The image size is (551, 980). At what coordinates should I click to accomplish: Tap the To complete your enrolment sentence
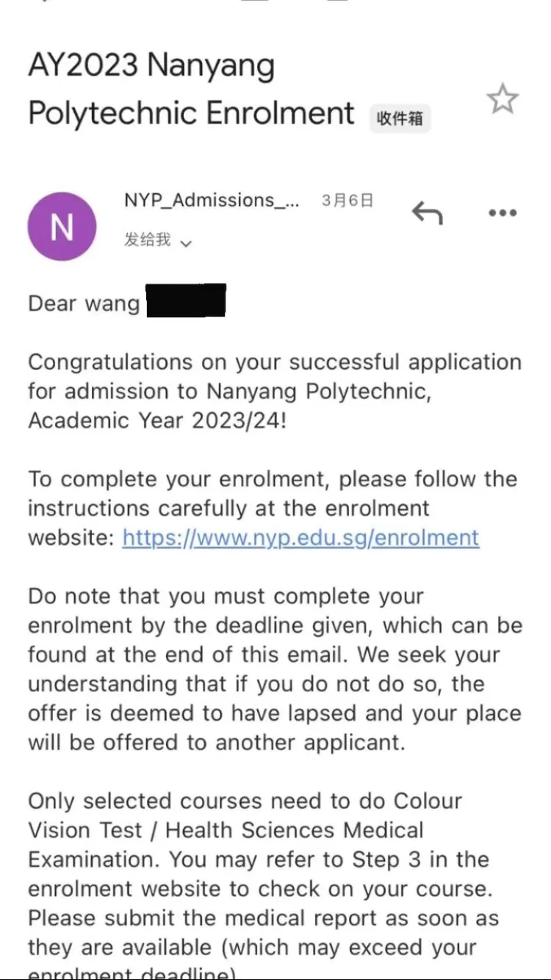pos(273,508)
